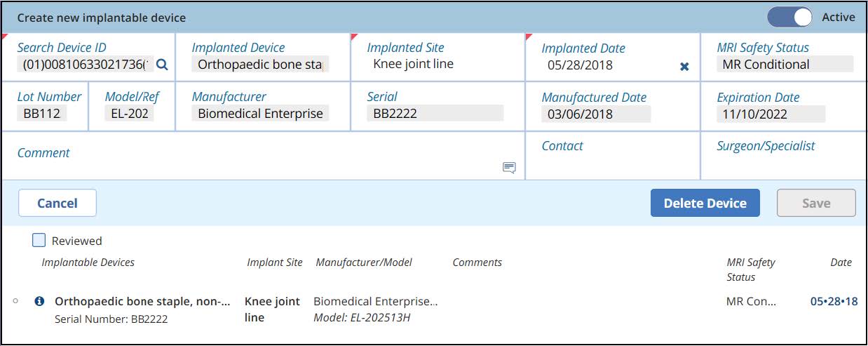This screenshot has height=346, width=868.
Task: Open the comment bubble icon
Action: click(509, 167)
